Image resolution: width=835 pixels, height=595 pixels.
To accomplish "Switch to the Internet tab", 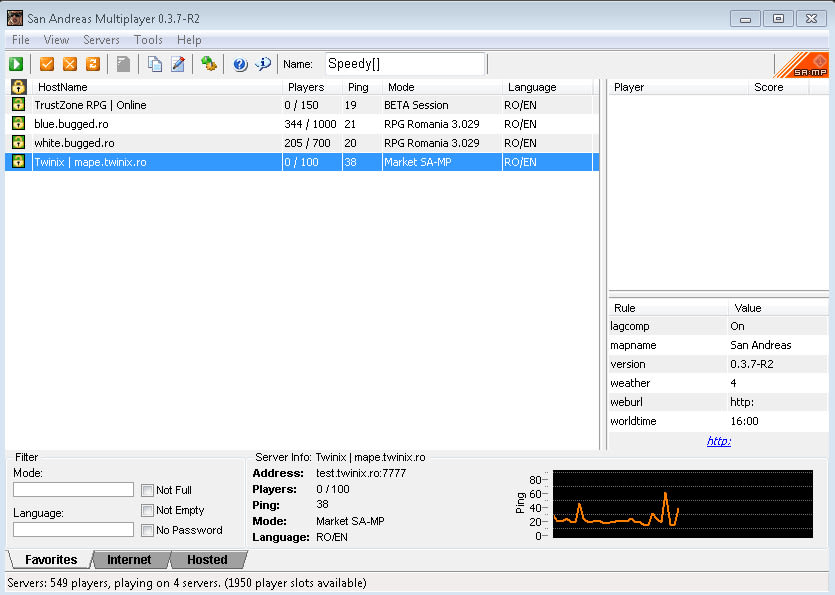I will [x=129, y=560].
